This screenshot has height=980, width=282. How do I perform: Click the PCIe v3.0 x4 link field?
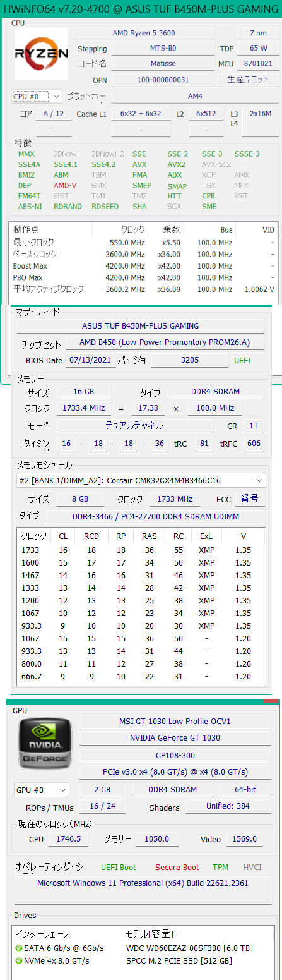click(175, 772)
